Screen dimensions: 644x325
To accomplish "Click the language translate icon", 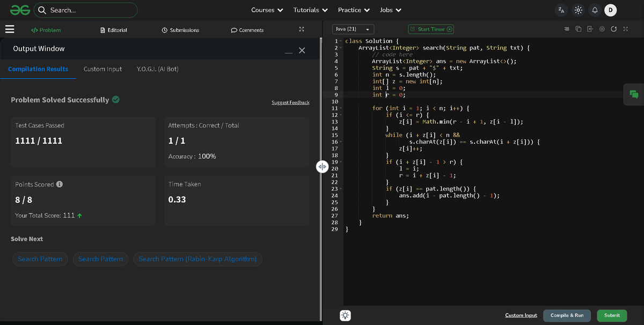I will tap(561, 10).
